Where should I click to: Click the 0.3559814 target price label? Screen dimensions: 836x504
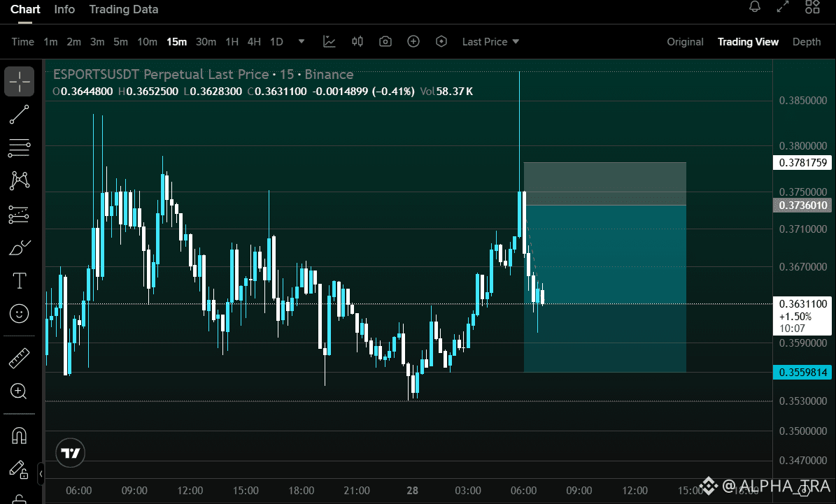[802, 373]
